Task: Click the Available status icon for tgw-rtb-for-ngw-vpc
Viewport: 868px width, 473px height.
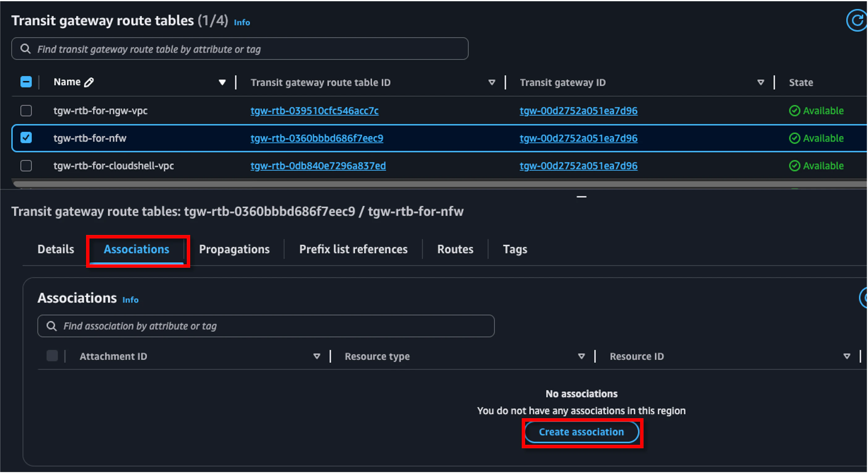Action: [794, 111]
